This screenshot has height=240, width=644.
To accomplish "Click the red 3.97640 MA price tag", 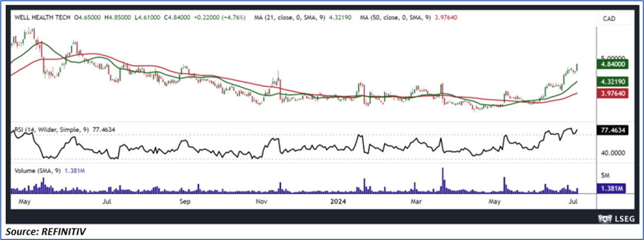I will [612, 93].
